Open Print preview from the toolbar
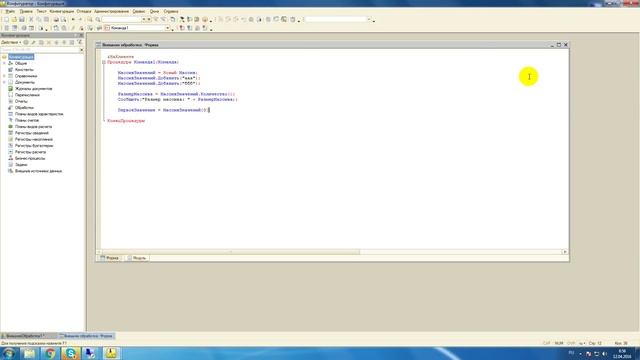This screenshot has width=640, height=360. coord(64,20)
